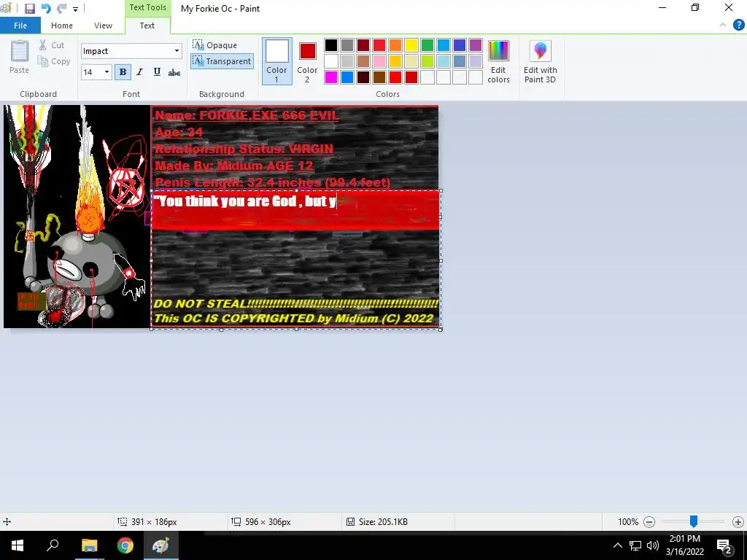Select the Color 1 button

276,61
